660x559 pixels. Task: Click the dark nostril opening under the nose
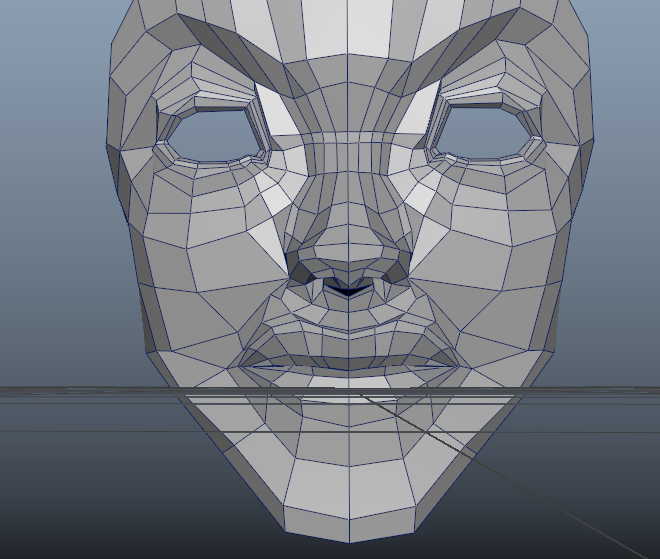[x=348, y=288]
